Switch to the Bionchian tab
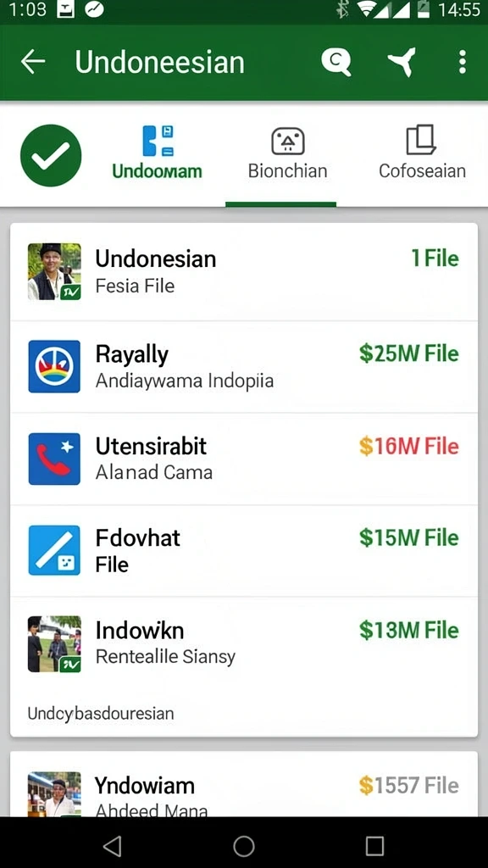 pos(287,153)
